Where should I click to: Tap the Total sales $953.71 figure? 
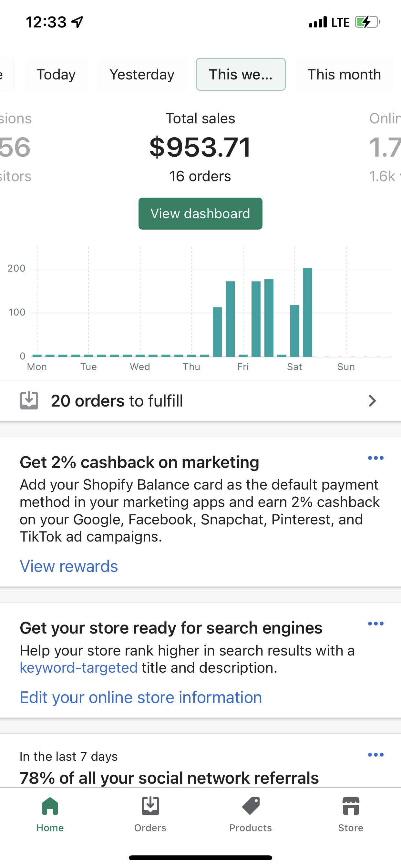(x=200, y=147)
